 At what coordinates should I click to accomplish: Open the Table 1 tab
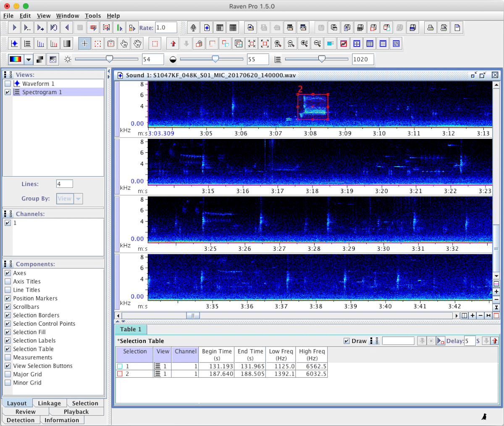[131, 329]
